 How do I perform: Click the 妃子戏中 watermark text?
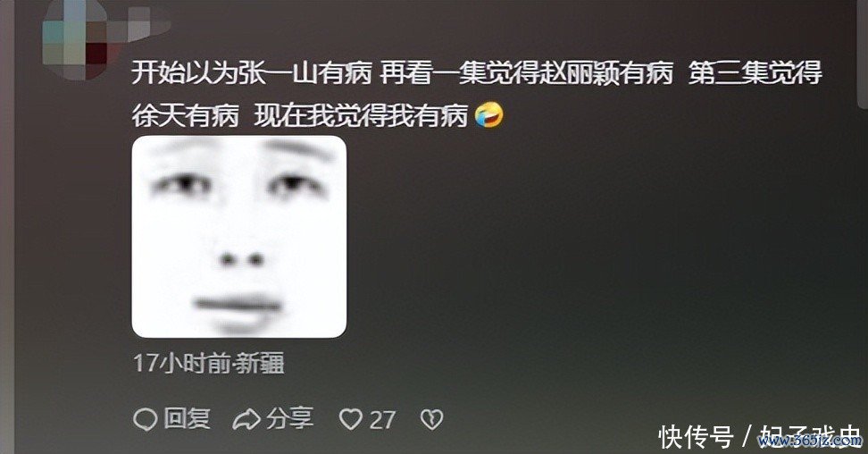pos(811,434)
